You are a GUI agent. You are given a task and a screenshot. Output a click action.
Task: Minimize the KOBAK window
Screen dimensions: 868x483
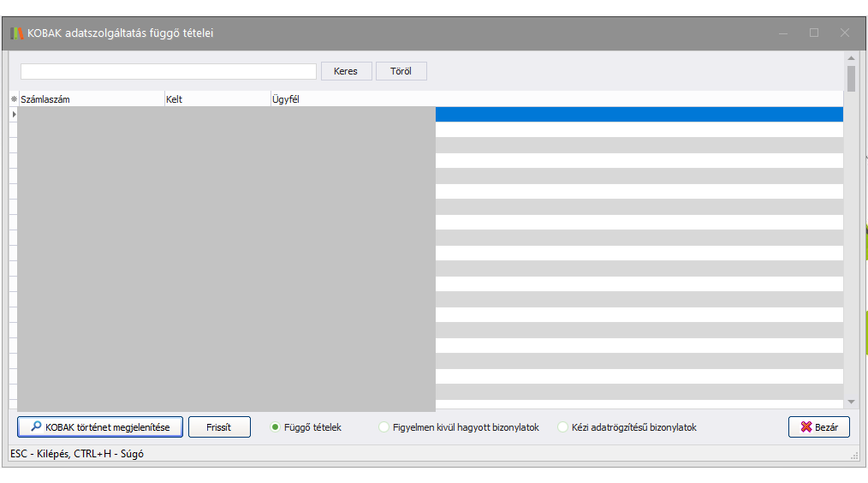(782, 33)
